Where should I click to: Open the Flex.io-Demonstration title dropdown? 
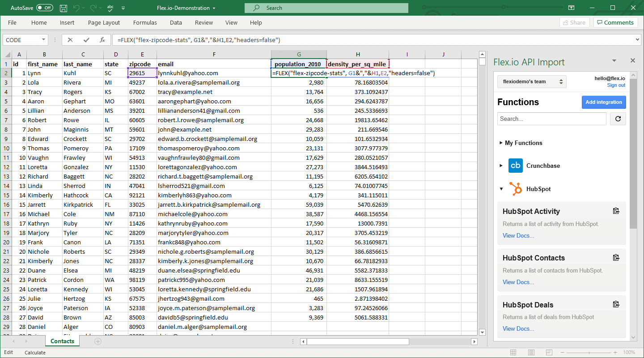(x=214, y=8)
